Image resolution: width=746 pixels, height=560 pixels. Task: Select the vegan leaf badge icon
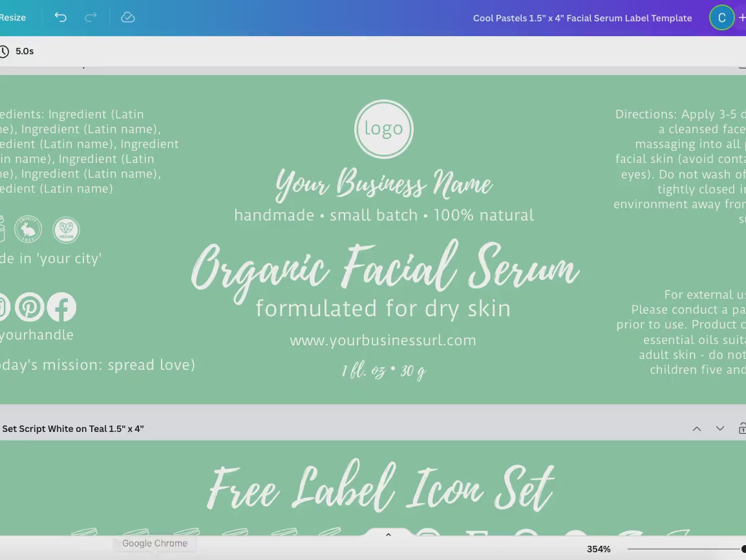[x=66, y=230]
